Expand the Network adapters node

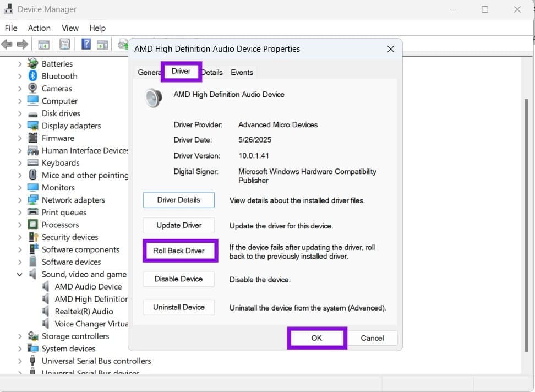(x=20, y=200)
